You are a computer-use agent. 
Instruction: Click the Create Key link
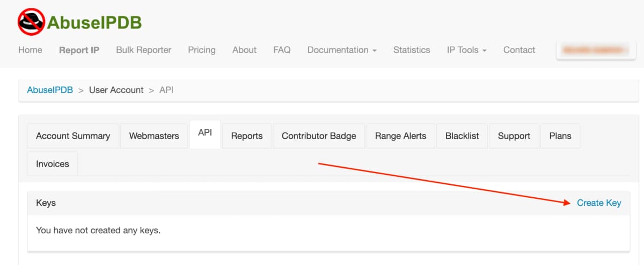[599, 203]
